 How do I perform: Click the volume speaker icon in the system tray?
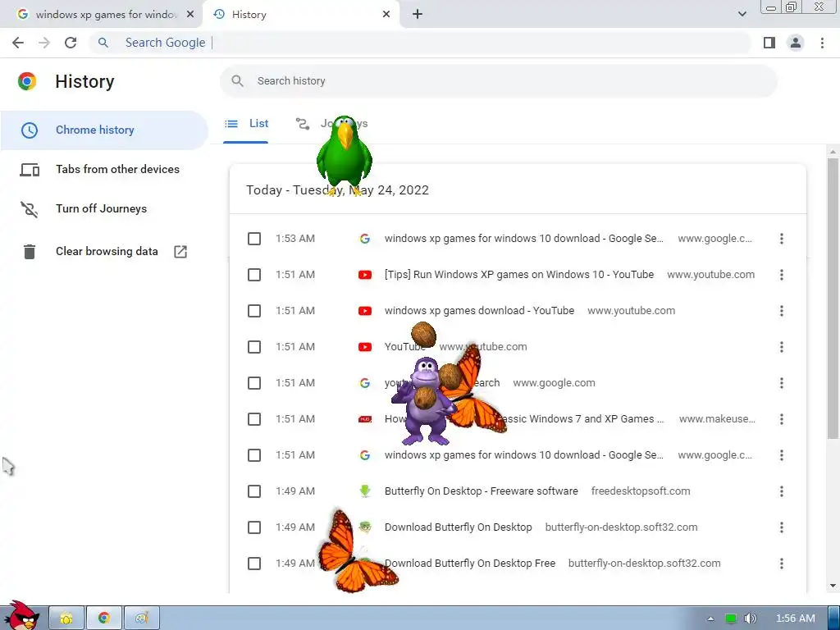[751, 619]
